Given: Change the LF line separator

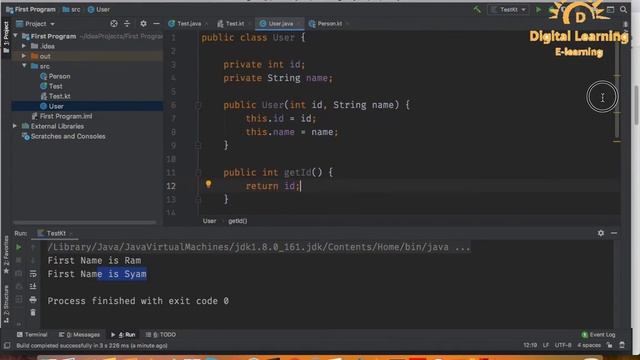Looking at the screenshot, I should (x=546, y=345).
